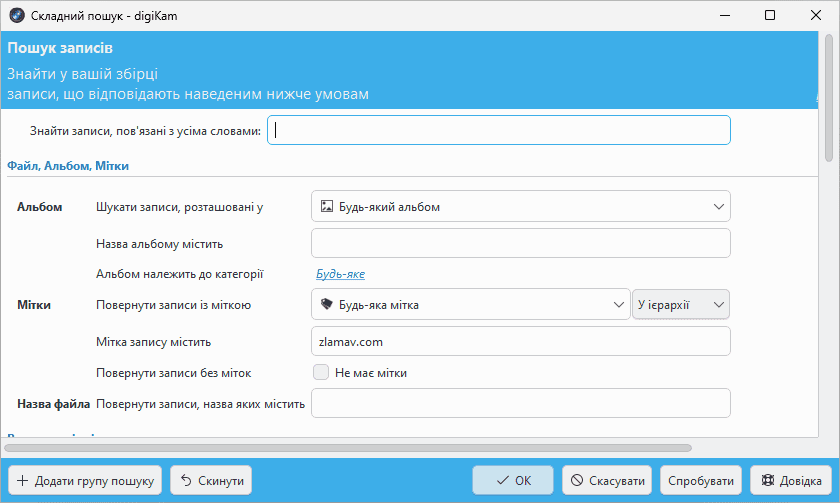Screen dimensions: 840x503
Task: Click the digiKam logo in title bar
Action: [16, 16]
